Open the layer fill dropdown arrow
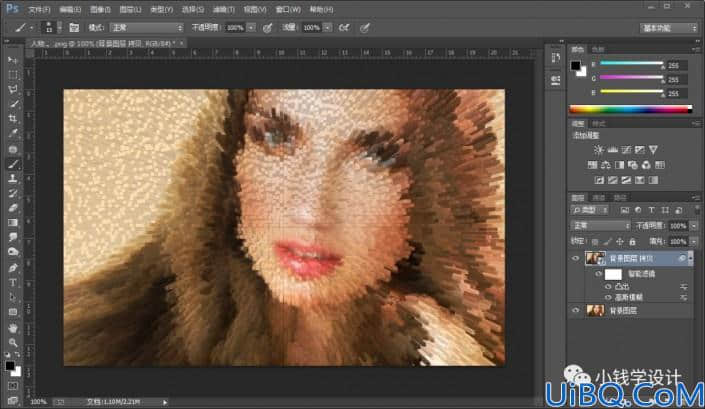This screenshot has width=705, height=409. click(x=694, y=242)
